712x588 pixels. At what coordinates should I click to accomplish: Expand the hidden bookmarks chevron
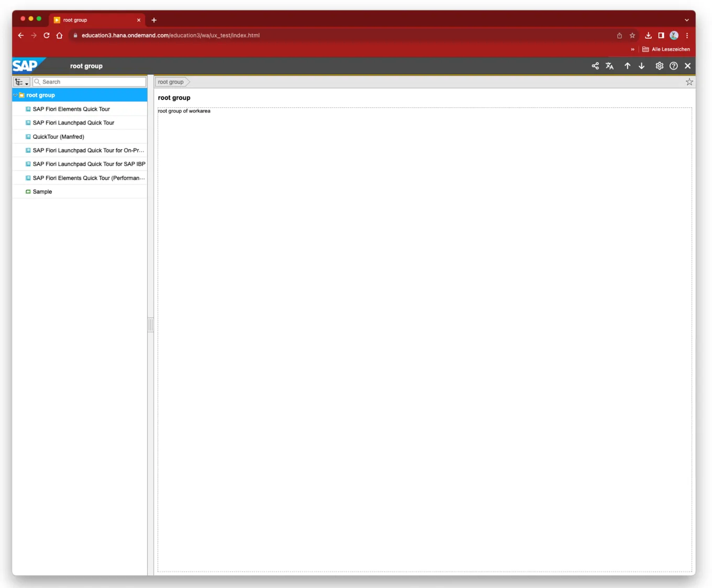click(632, 49)
